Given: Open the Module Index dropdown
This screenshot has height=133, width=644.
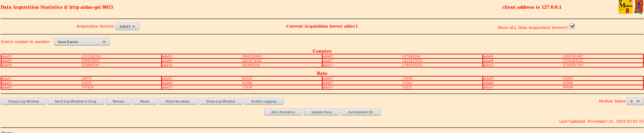Looking at the screenshot, I should pyautogui.click(x=635, y=101).
